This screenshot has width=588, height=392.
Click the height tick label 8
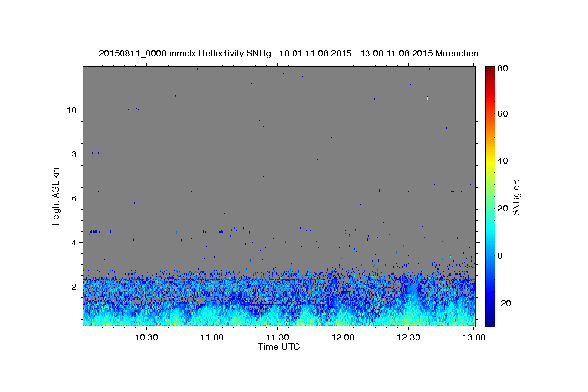click(75, 154)
